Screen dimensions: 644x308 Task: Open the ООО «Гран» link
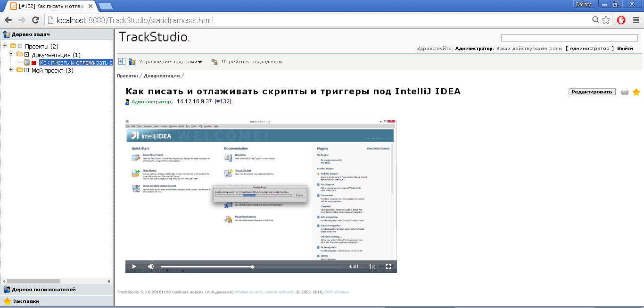[337, 292]
